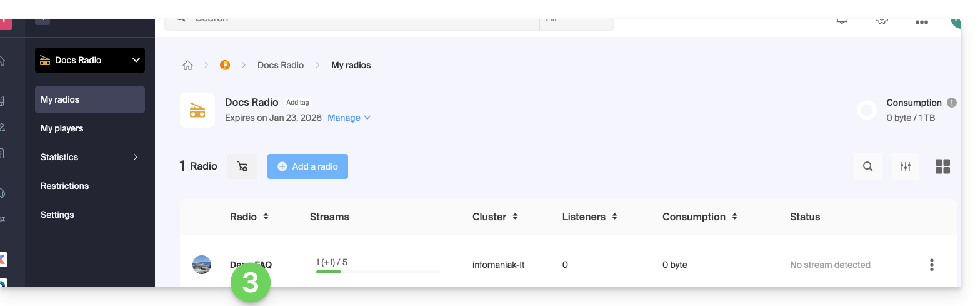
Task: Expand the Manage dropdown
Action: click(349, 118)
